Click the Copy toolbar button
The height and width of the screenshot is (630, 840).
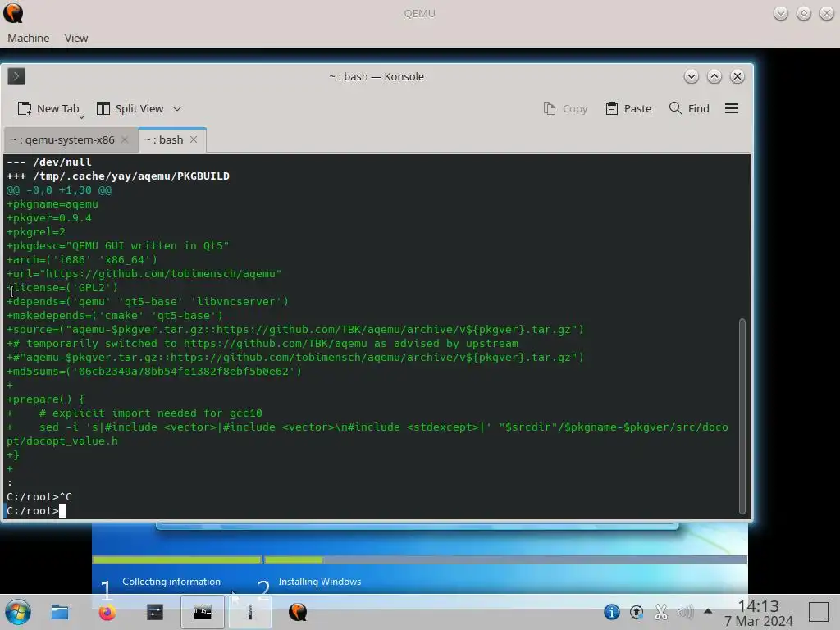click(x=565, y=109)
